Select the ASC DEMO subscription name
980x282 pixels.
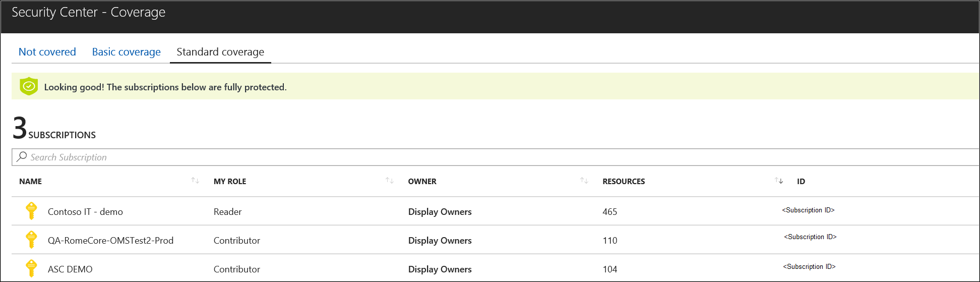tap(70, 269)
